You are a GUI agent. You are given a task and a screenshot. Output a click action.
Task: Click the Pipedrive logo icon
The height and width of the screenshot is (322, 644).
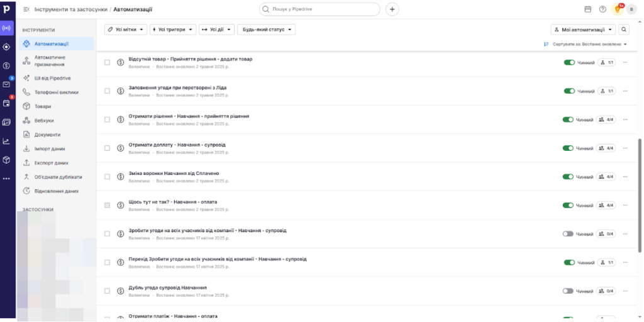(x=6, y=9)
